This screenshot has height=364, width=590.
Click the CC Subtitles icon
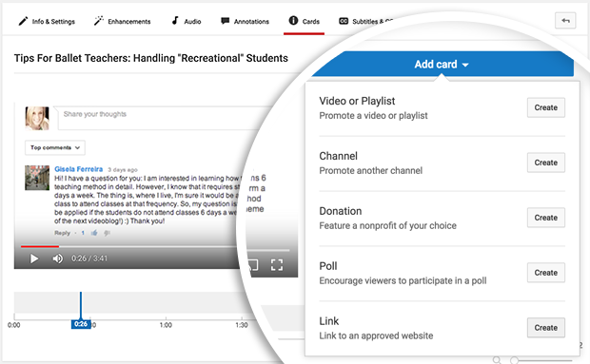(x=344, y=21)
